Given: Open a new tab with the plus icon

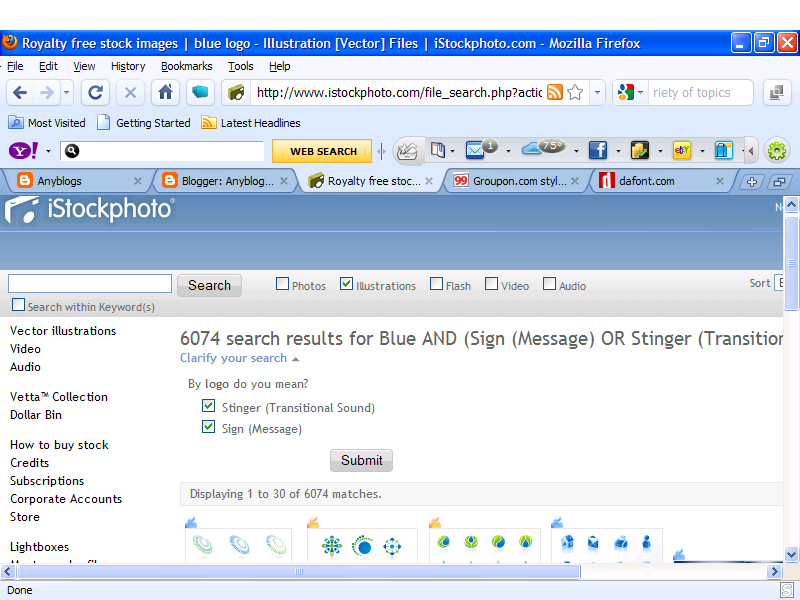Looking at the screenshot, I should pos(752,182).
